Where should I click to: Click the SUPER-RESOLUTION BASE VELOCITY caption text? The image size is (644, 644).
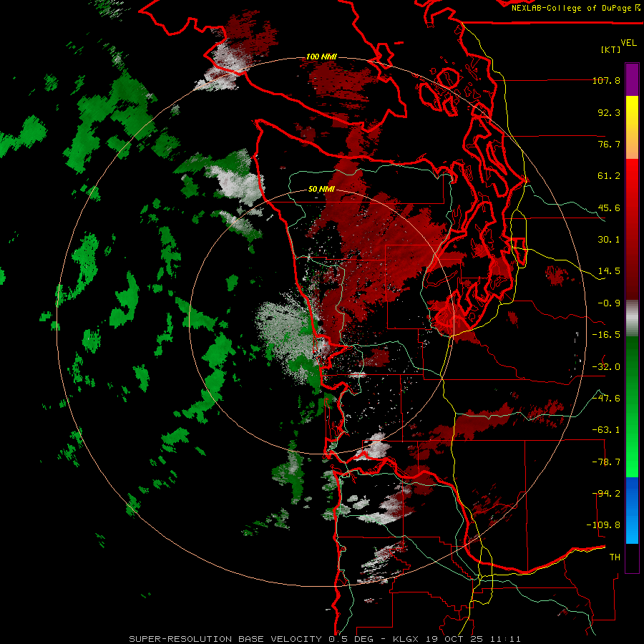(225, 639)
